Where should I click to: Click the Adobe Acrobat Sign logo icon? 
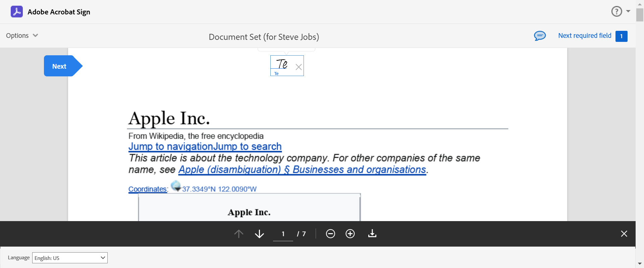coord(17,12)
